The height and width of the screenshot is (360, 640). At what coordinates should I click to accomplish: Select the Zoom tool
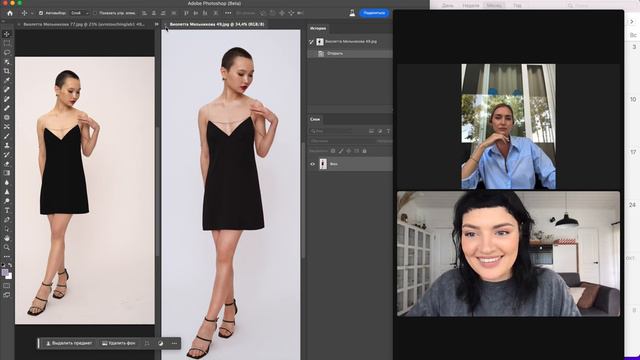[7, 247]
